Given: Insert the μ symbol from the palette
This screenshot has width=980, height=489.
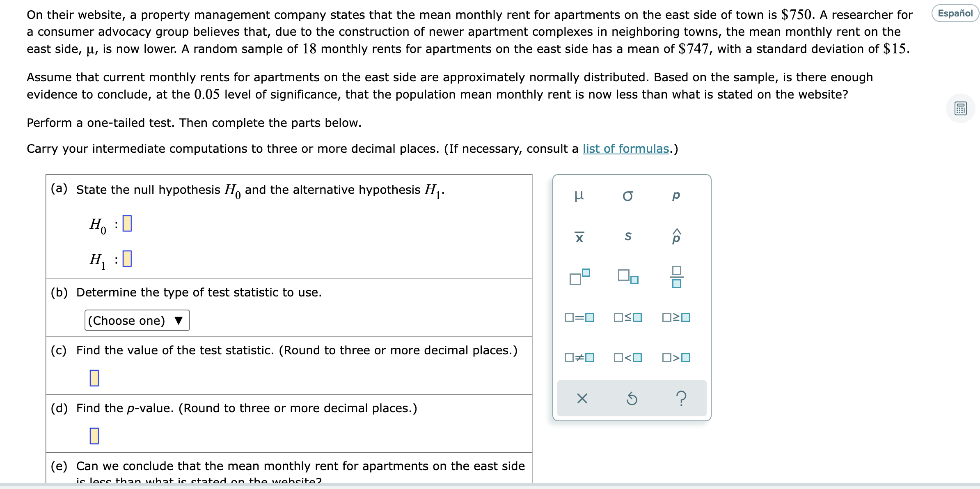Looking at the screenshot, I should 580,197.
